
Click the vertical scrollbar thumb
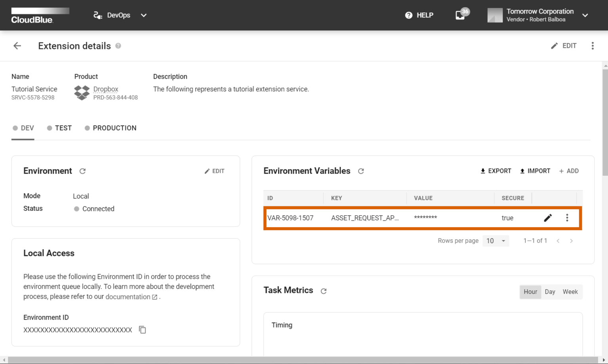(605, 123)
